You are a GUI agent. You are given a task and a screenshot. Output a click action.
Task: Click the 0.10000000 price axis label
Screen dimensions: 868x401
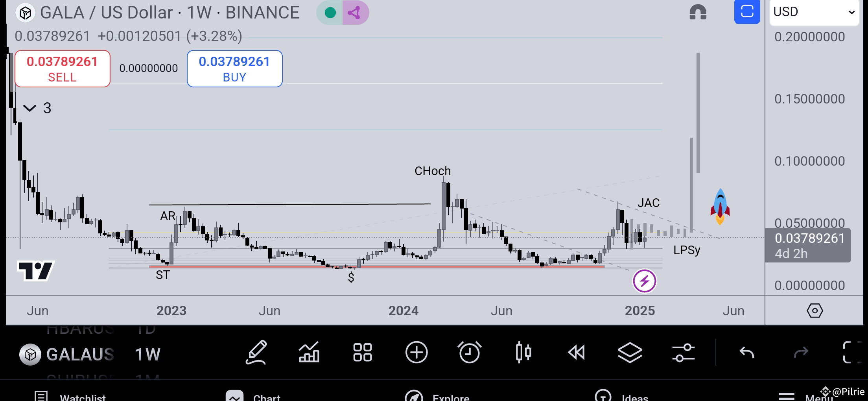click(810, 161)
